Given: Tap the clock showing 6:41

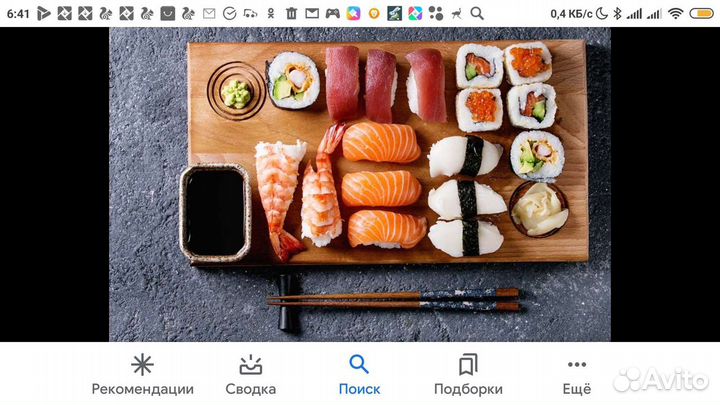Looking at the screenshot, I should [x=18, y=14].
